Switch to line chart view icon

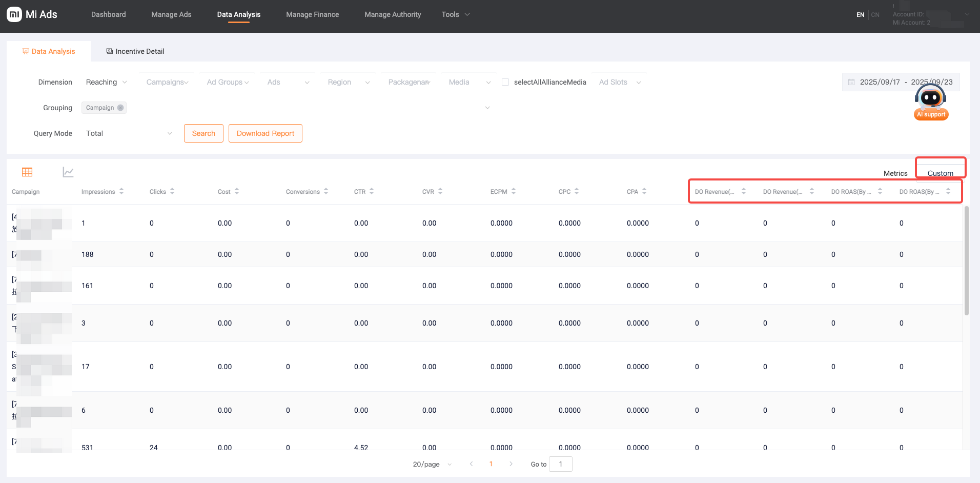tap(68, 172)
